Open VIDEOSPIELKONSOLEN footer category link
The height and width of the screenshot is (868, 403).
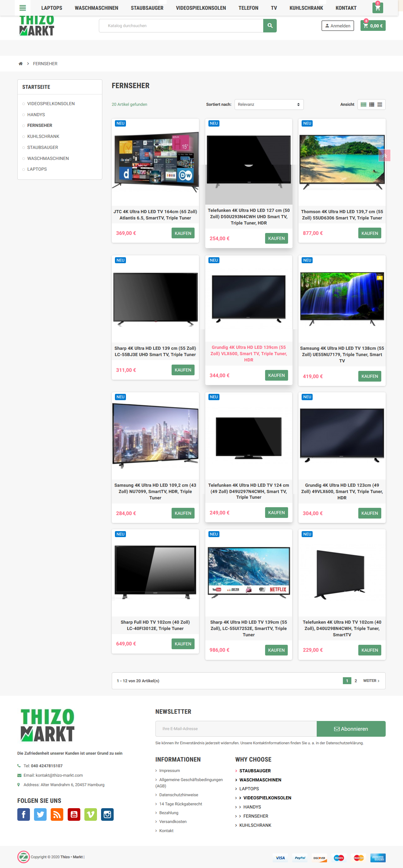coord(267,798)
